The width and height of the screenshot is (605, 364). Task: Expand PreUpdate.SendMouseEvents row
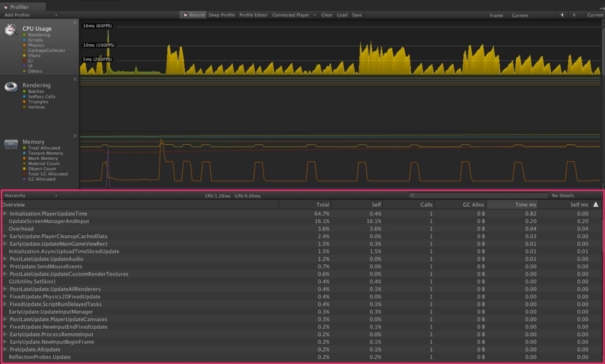5,266
